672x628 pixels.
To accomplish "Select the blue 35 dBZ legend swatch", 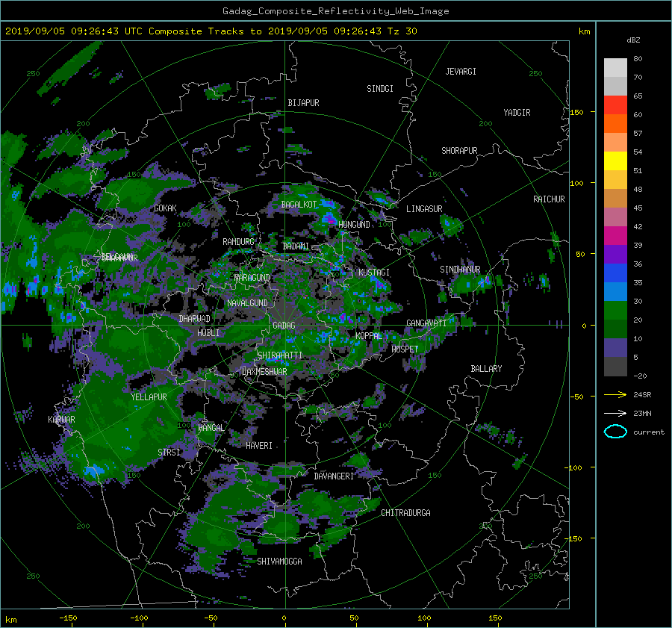I will [x=615, y=273].
